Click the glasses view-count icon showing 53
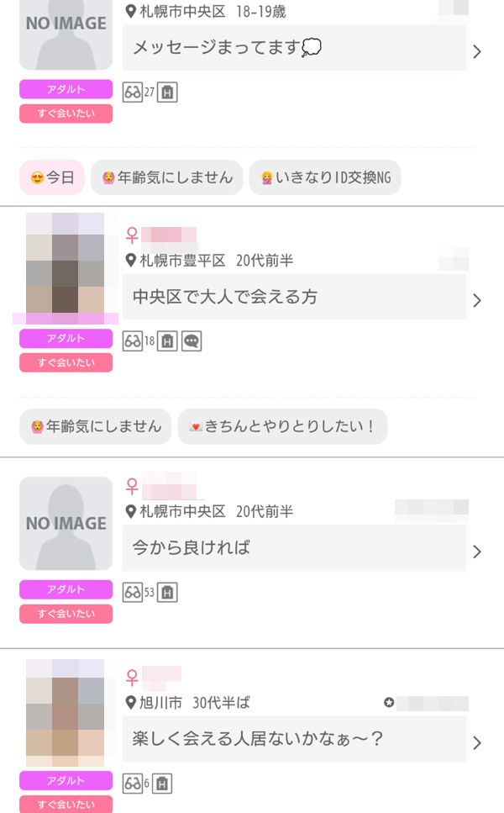504x813 pixels. pos(132,593)
